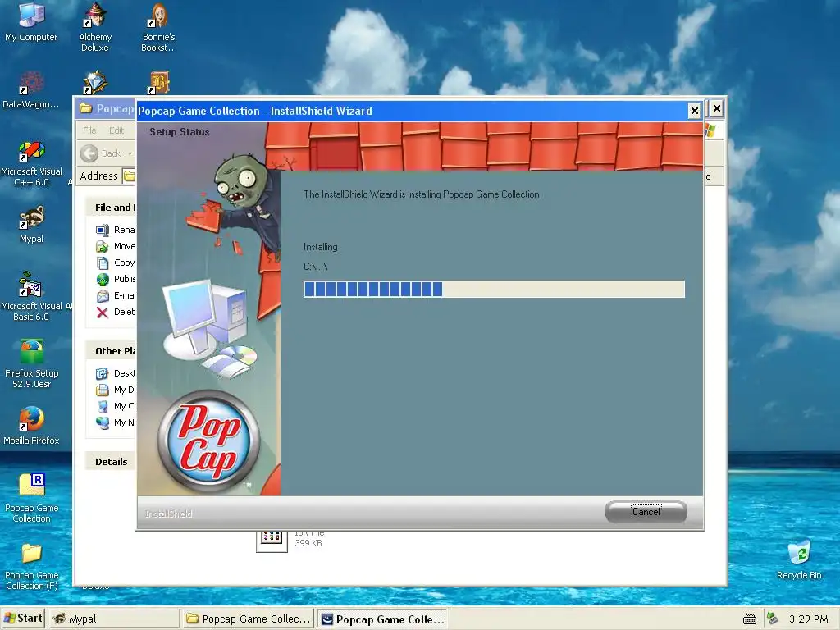Select the diamond game shortcut below Alchemy Deluxe

(x=95, y=83)
